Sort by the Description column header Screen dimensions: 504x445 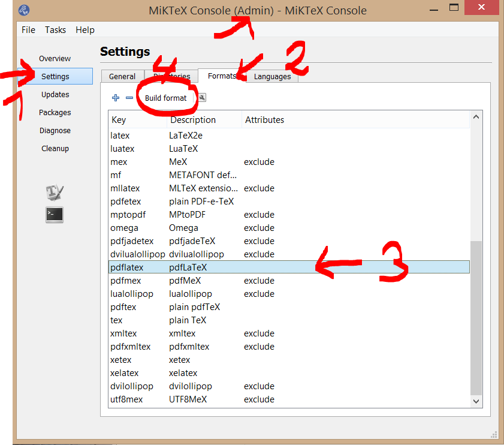(204, 120)
